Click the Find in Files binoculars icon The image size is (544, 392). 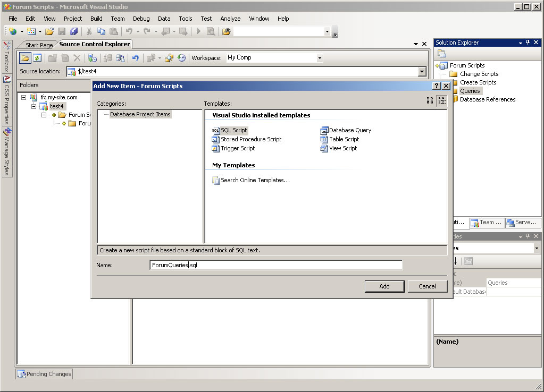(226, 31)
